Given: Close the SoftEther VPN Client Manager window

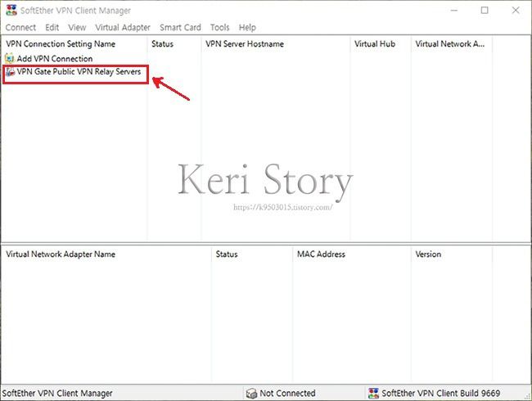Looking at the screenshot, I should 516,11.
